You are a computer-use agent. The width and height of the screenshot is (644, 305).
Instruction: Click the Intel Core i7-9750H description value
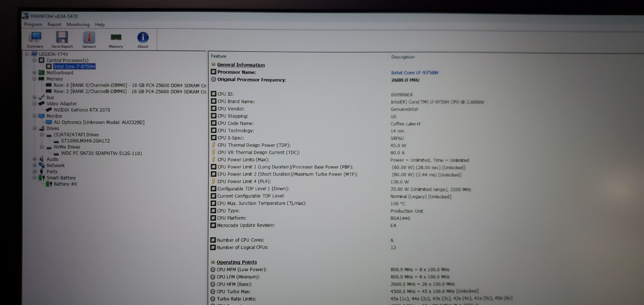tap(414, 73)
